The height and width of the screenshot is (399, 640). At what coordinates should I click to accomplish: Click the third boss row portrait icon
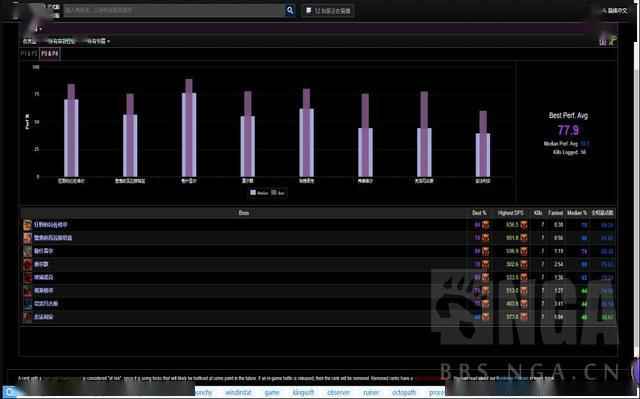pyautogui.click(x=27, y=251)
